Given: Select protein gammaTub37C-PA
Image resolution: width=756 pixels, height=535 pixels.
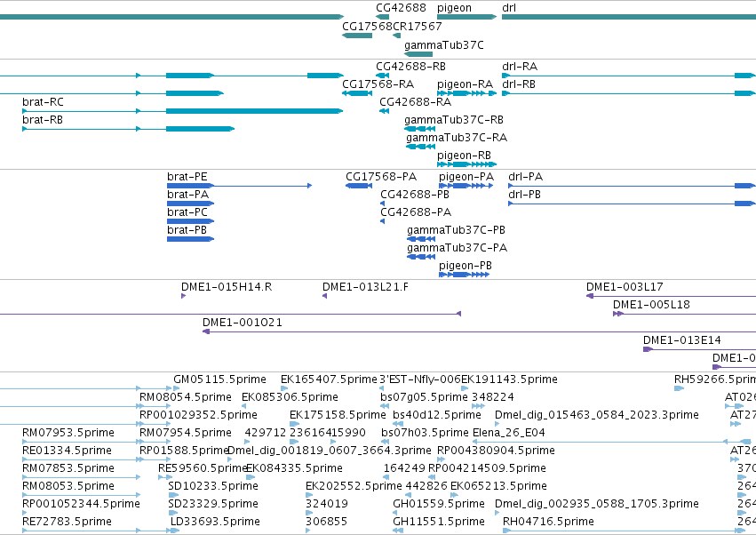Looking at the screenshot, I should [x=458, y=248].
